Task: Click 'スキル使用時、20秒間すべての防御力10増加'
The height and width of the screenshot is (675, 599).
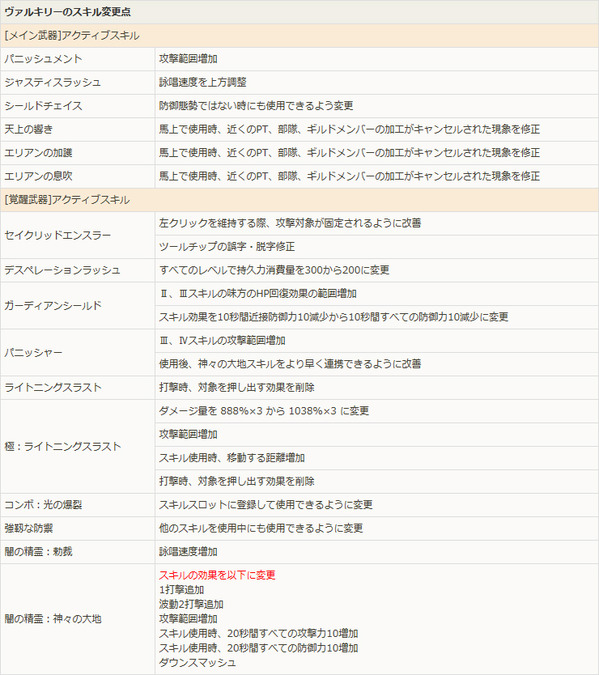Action: click(258, 648)
